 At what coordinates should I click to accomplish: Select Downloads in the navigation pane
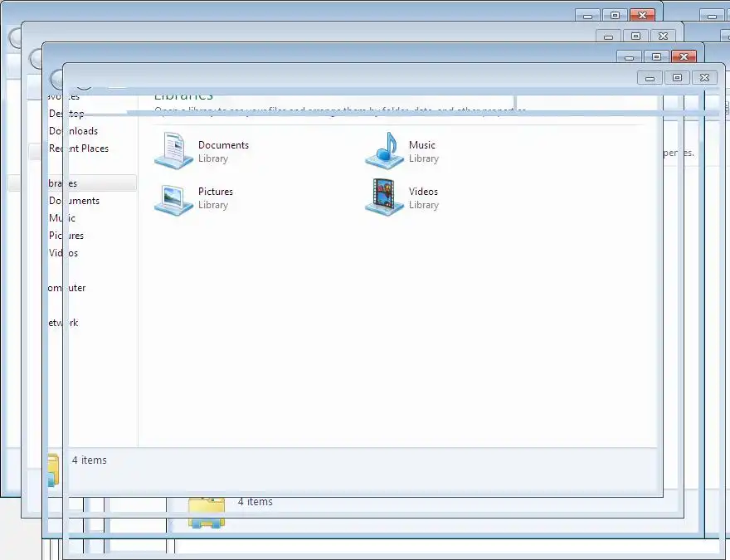coord(73,131)
